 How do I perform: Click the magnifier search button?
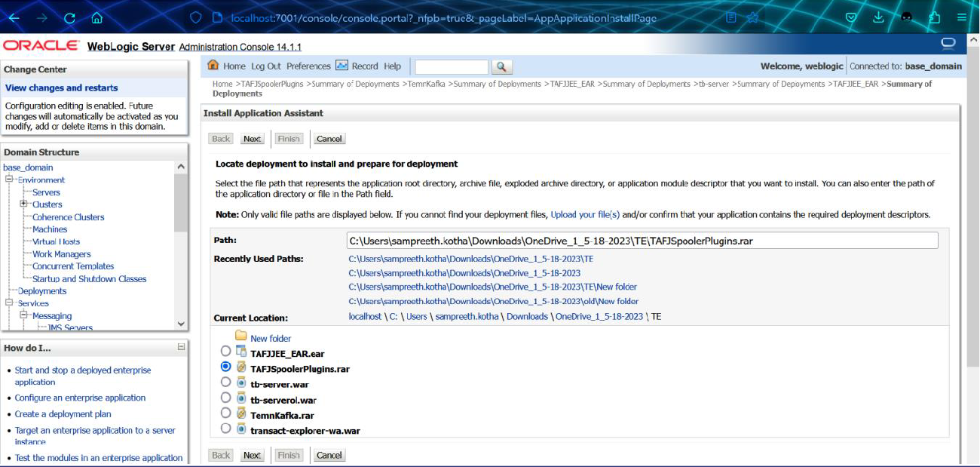[x=502, y=67]
